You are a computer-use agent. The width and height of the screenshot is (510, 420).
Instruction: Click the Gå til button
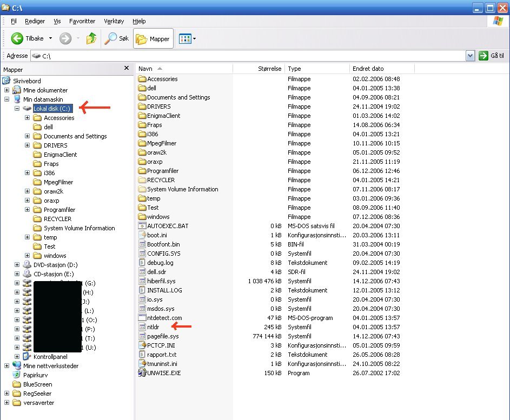492,56
